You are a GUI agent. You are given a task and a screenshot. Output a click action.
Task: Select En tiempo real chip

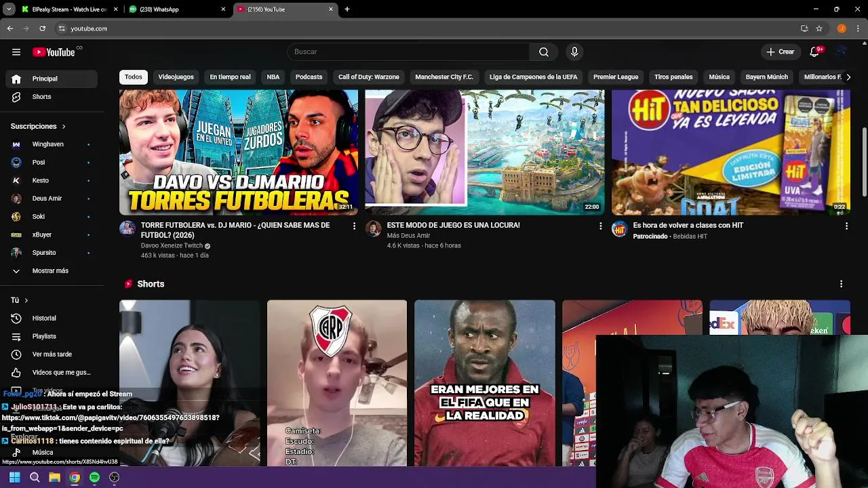click(x=230, y=77)
